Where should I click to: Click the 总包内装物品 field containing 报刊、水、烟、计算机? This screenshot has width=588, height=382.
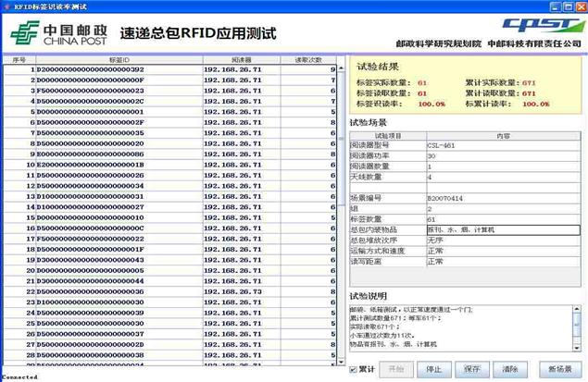coord(503,230)
